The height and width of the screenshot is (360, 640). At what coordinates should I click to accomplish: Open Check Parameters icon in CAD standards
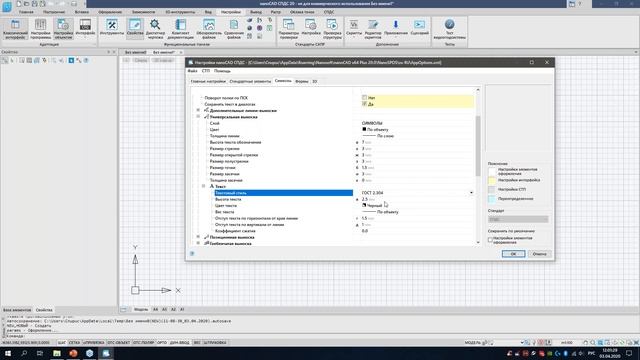289,29
